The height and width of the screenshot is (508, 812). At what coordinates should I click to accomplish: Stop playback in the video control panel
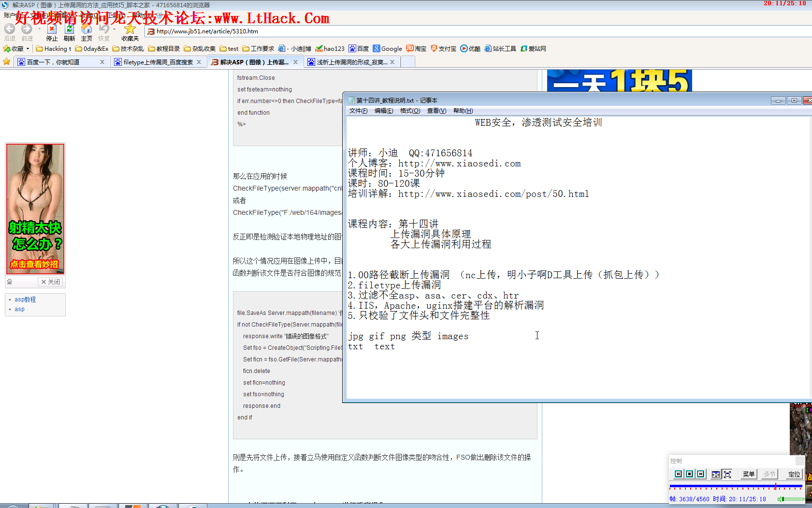[x=690, y=474]
